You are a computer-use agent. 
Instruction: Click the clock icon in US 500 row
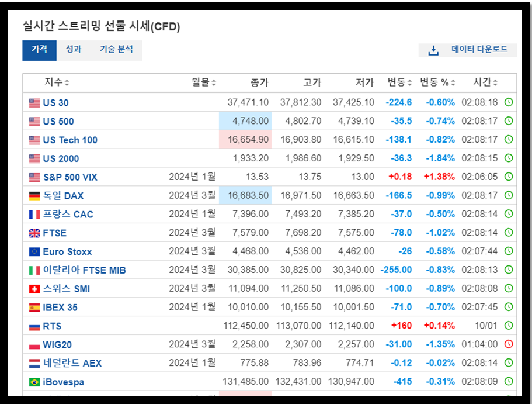pyautogui.click(x=509, y=120)
